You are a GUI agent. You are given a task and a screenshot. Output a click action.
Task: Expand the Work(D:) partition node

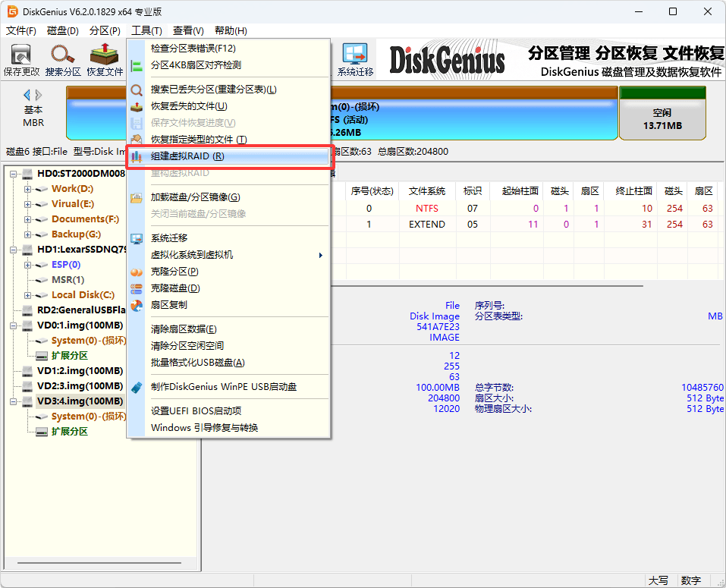click(28, 189)
